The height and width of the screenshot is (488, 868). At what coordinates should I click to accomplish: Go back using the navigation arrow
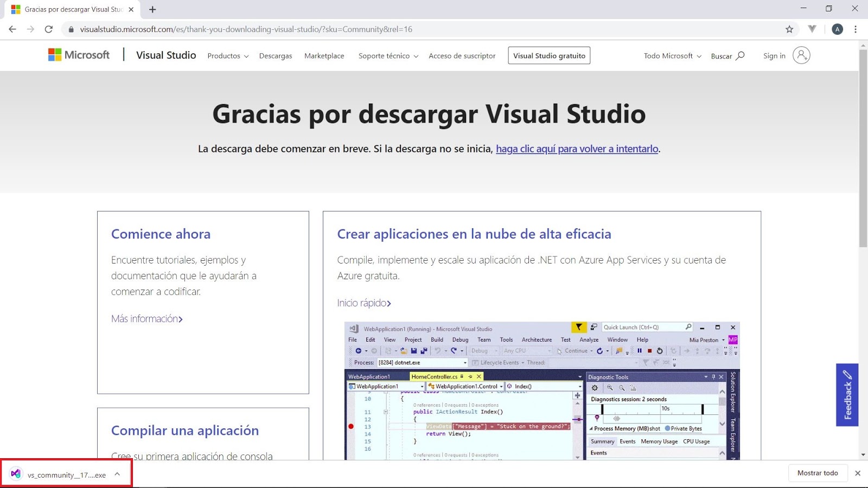tap(12, 29)
